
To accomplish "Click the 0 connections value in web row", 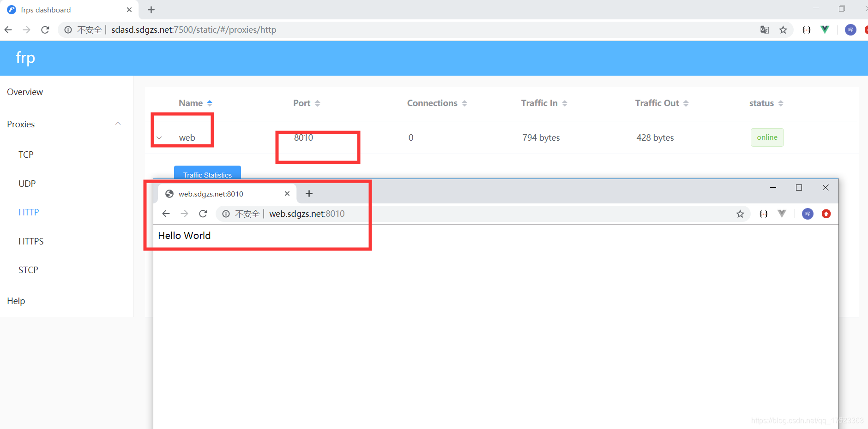I will (411, 138).
